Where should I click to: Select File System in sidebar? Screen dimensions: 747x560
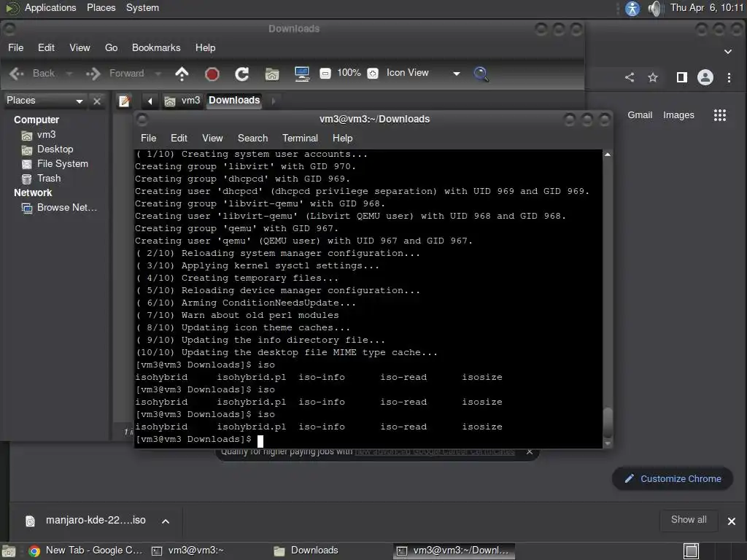[x=62, y=164]
